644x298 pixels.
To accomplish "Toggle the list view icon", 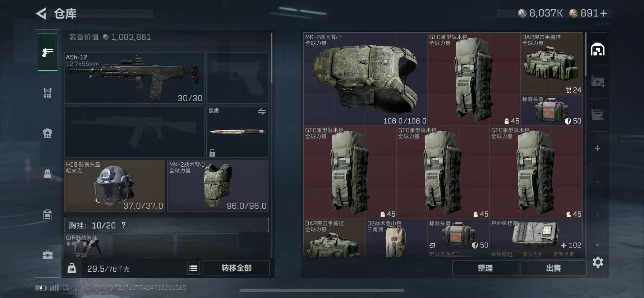I will 193,268.
